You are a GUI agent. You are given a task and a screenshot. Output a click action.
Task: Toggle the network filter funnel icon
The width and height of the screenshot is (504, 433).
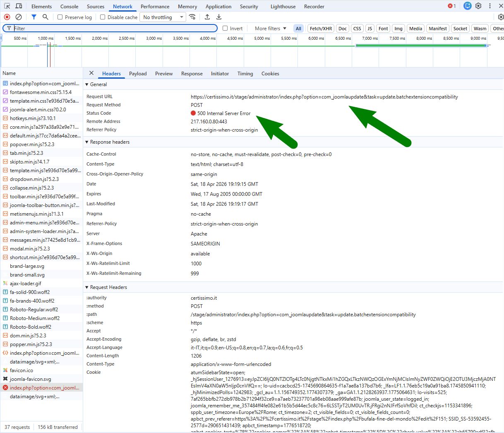tap(34, 17)
